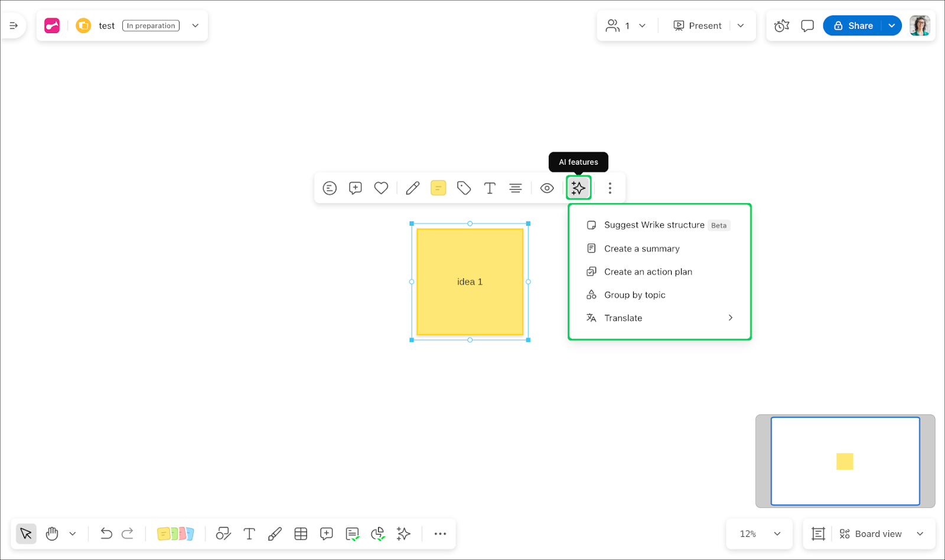Choose Create a summary from AI menu

click(x=641, y=249)
